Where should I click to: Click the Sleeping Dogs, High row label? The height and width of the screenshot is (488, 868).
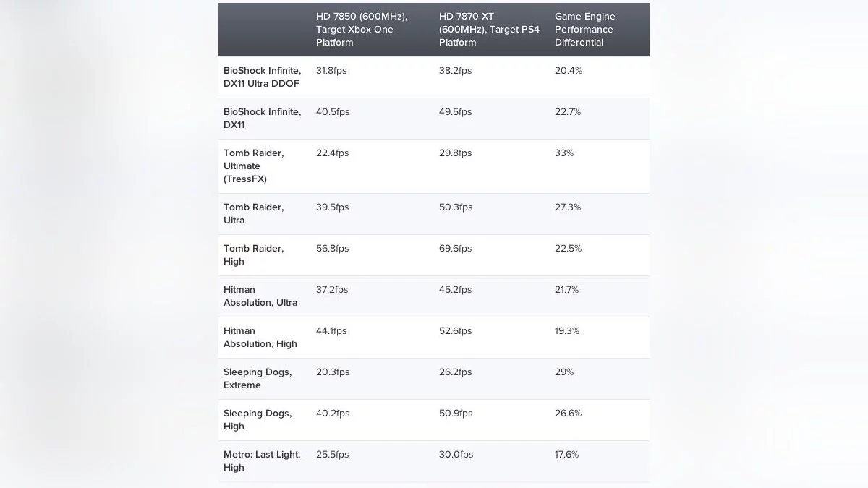tap(258, 420)
